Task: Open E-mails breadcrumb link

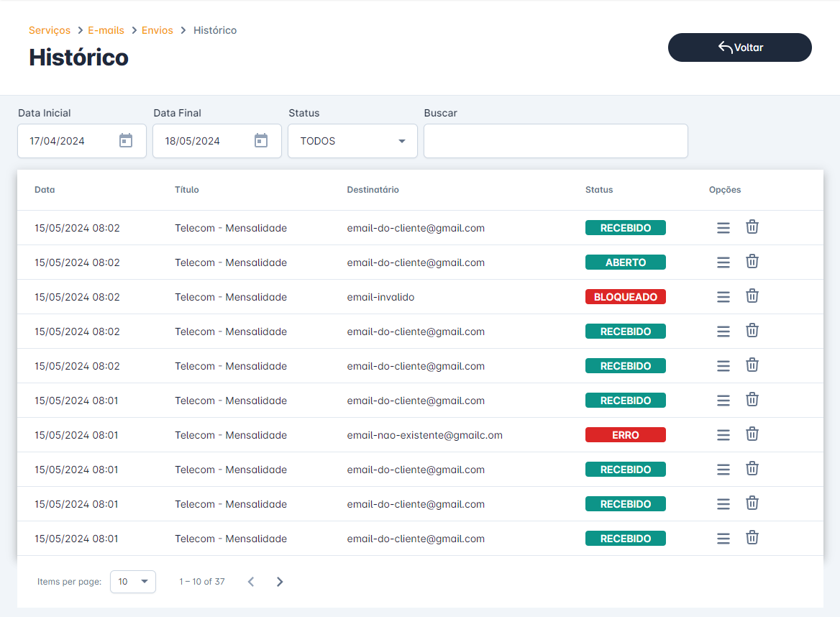Action: (106, 30)
